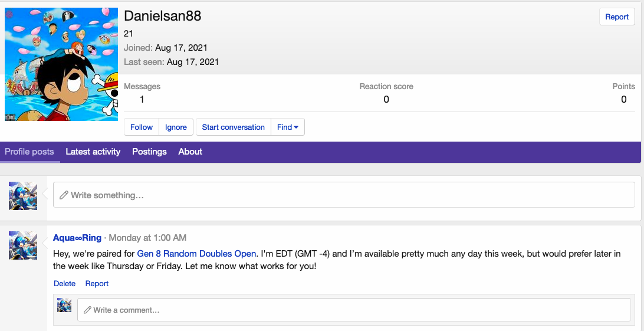Click Aqua∞Ring's avatar on the profile post
644x331 pixels.
click(x=23, y=245)
